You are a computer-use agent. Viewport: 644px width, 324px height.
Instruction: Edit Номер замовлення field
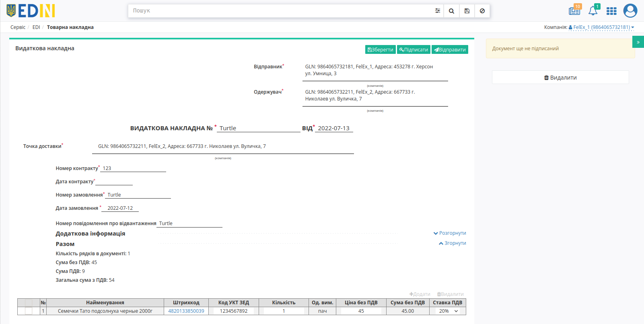pos(138,195)
